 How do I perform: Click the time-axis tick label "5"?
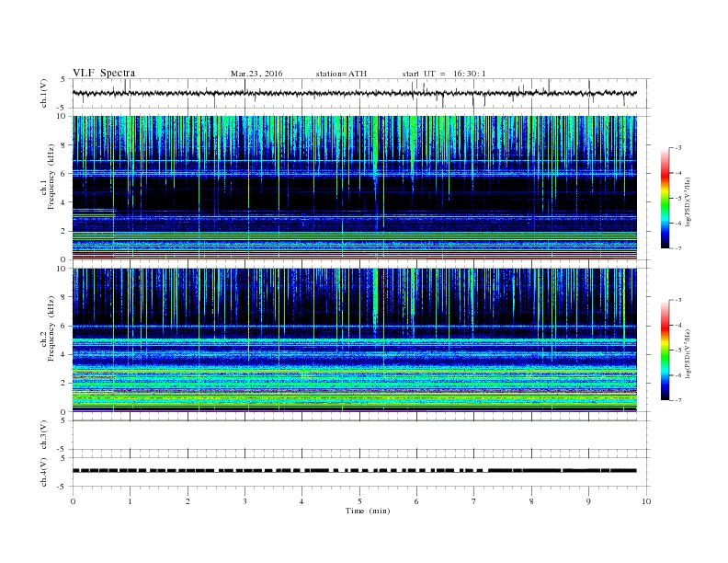359,501
